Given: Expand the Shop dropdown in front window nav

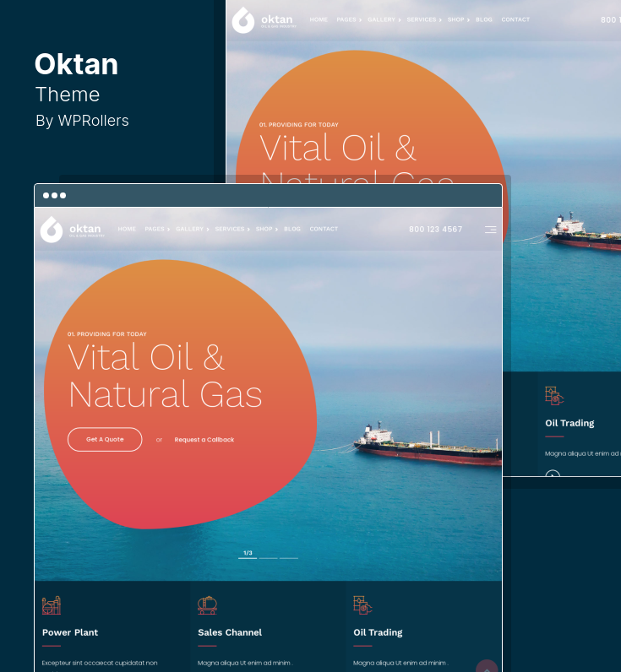Looking at the screenshot, I should 266,230.
